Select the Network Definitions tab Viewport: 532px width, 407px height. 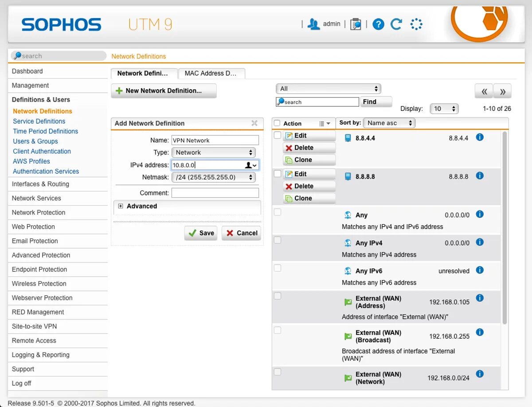pyautogui.click(x=144, y=74)
